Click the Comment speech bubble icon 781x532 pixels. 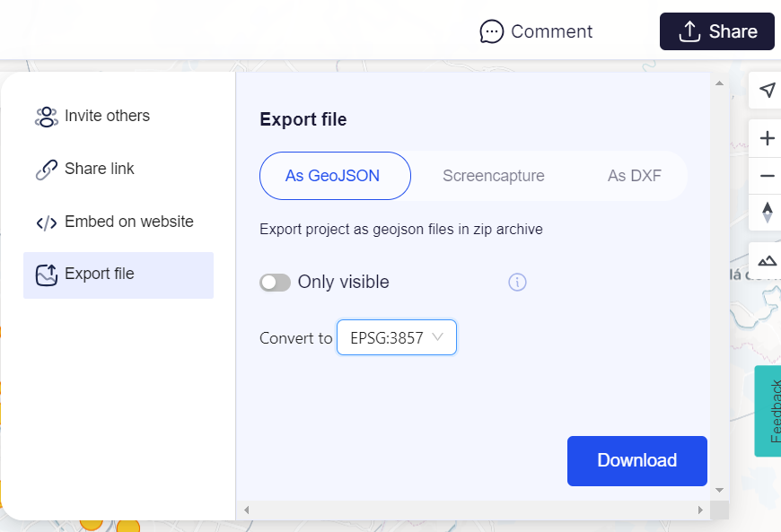(x=491, y=31)
